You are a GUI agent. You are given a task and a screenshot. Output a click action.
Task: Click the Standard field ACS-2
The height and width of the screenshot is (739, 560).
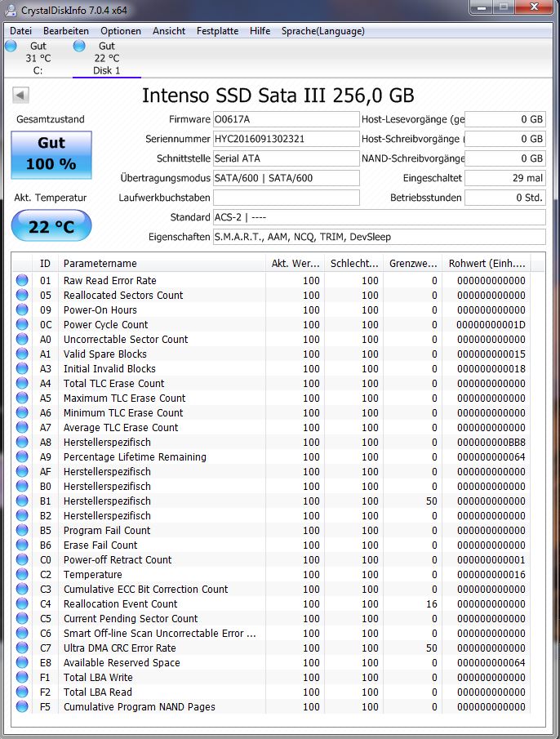click(x=379, y=217)
